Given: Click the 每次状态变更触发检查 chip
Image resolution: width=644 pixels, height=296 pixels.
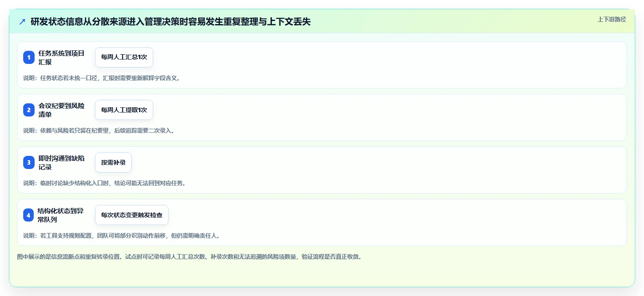Looking at the screenshot, I should [132, 215].
